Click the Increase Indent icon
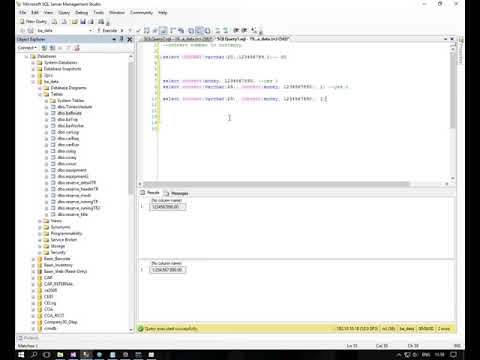 244,30
